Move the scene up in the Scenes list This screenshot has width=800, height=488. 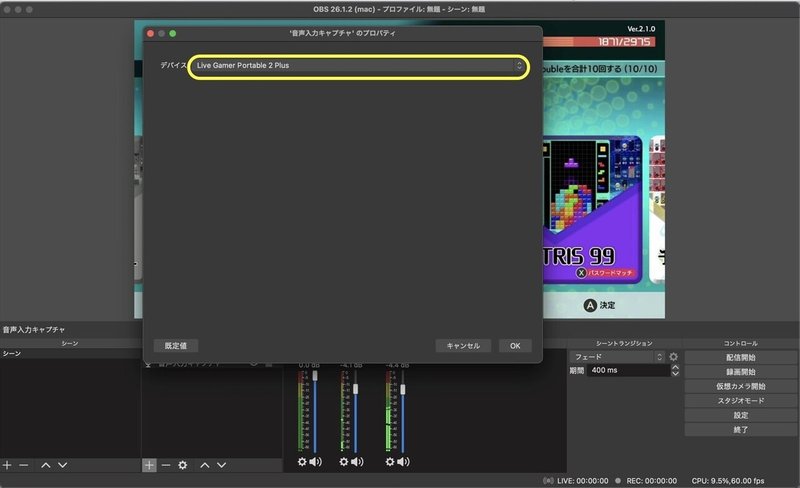pyautogui.click(x=45, y=465)
